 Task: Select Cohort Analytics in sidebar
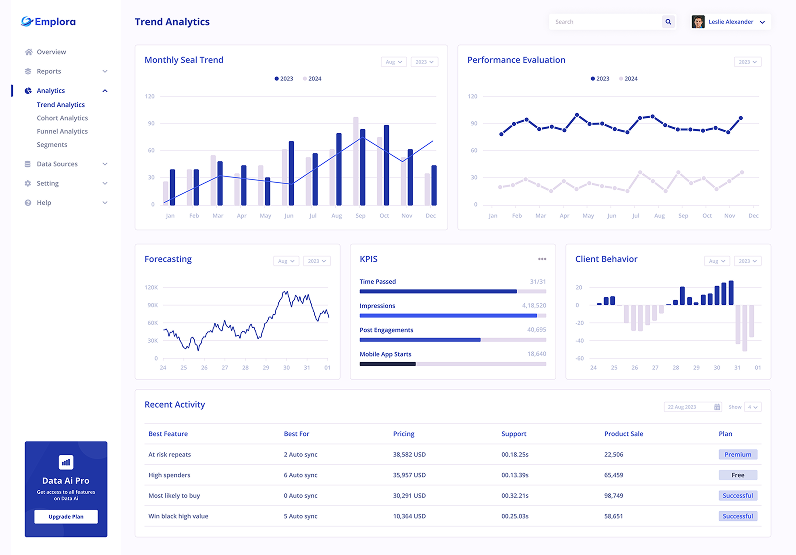click(x=62, y=118)
